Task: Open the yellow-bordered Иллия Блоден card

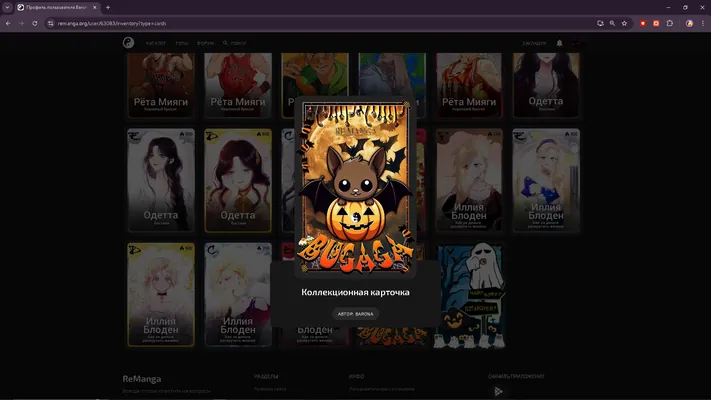Action: pos(161,295)
